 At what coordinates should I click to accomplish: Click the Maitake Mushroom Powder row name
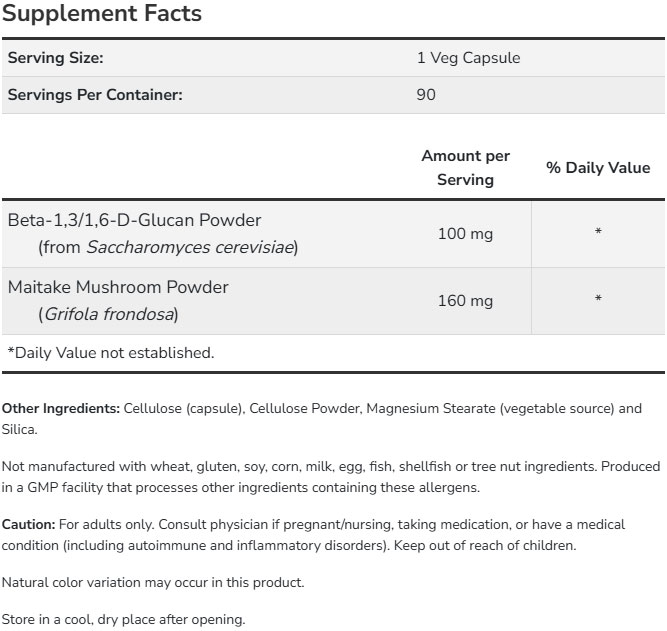click(118, 287)
